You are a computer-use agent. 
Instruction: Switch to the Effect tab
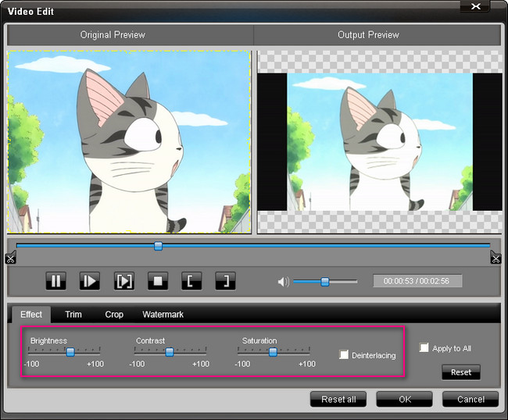click(x=31, y=315)
